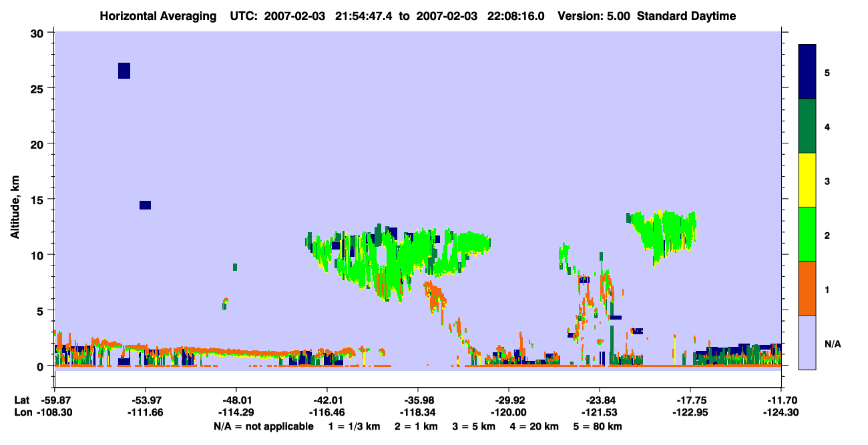Image resolution: width=868 pixels, height=445 pixels.
Task: Click 'Standard Daytime' text in title
Action: (686, 16)
